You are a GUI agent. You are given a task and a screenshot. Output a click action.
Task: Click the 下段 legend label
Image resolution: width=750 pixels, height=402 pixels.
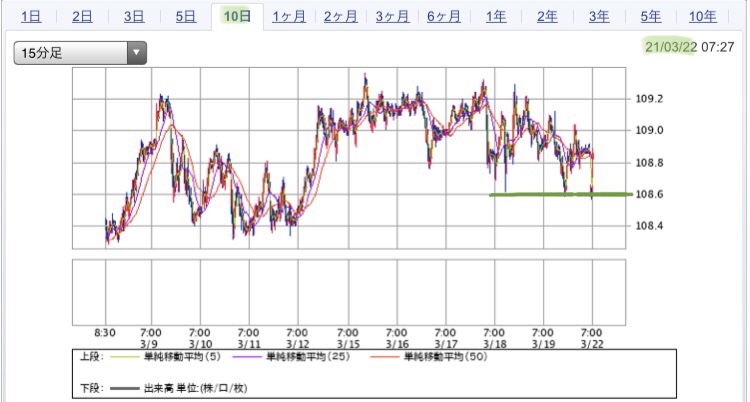[90, 388]
